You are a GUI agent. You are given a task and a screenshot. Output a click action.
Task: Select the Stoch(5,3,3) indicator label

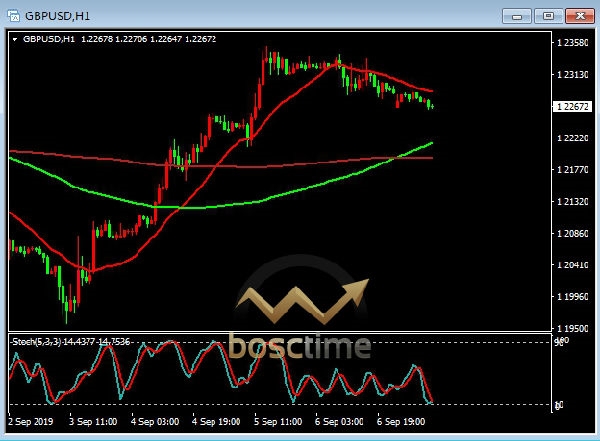coord(71,341)
